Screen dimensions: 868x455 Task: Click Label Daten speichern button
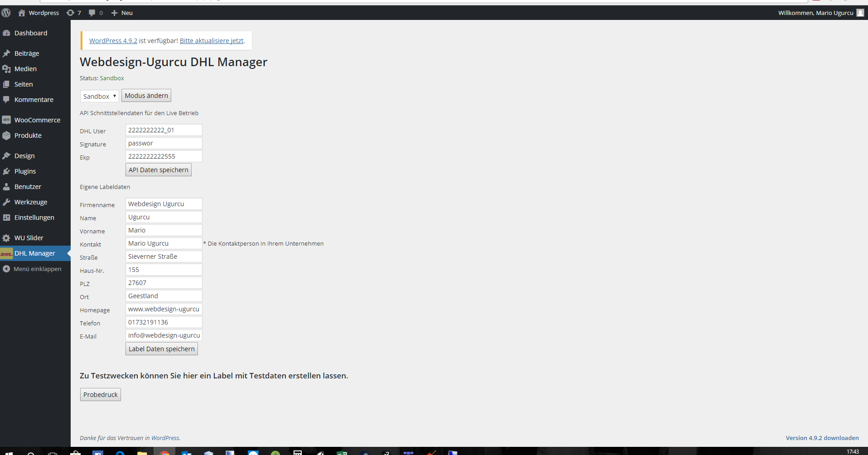162,349
